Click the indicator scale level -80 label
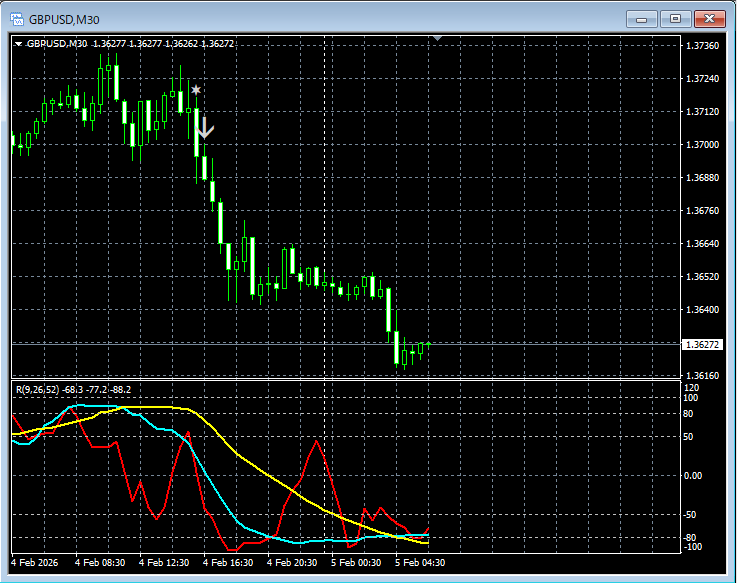 coord(689,538)
